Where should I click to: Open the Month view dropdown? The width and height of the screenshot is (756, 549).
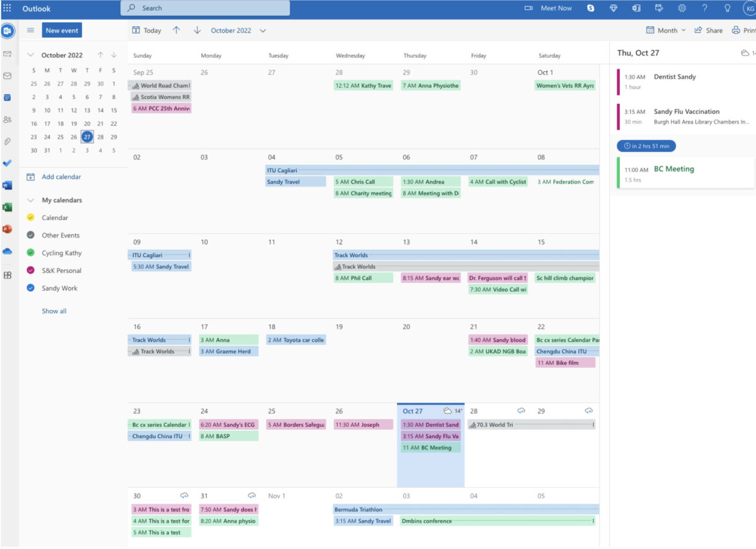(665, 30)
